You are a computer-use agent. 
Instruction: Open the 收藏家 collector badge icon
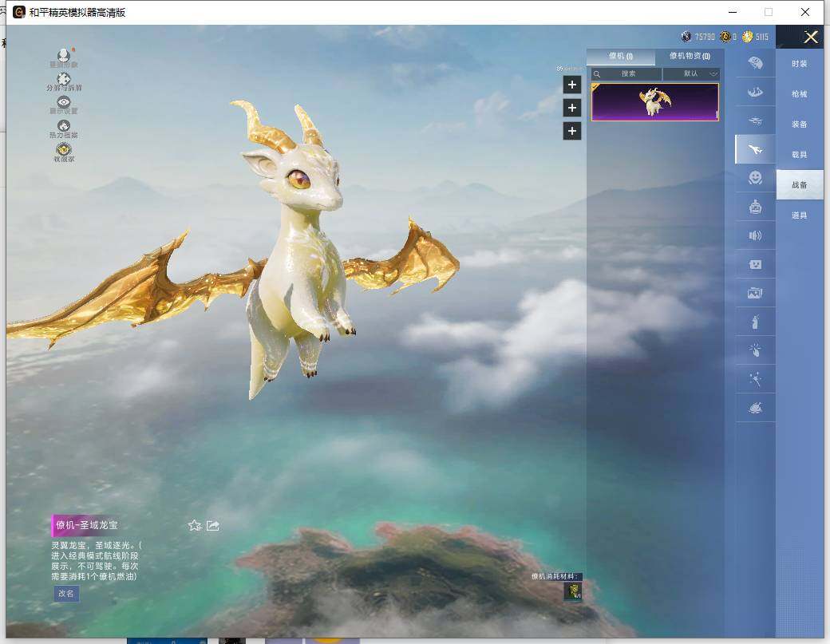tap(64, 150)
